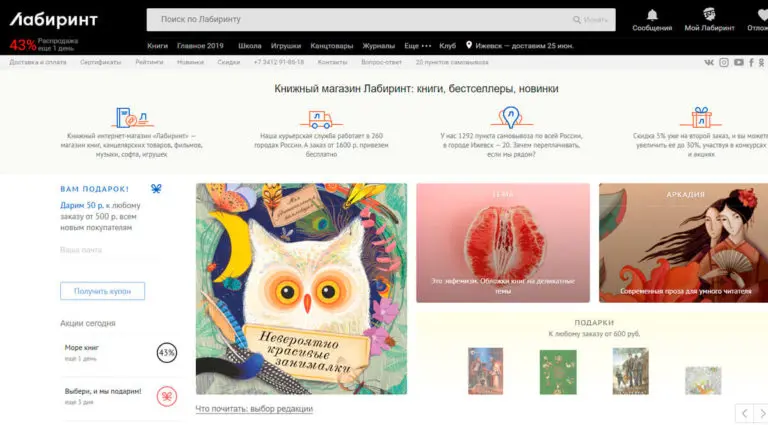The width and height of the screenshot is (768, 425).
Task: Focus the Поиск по Лабиринту search field
Action: click(x=381, y=20)
